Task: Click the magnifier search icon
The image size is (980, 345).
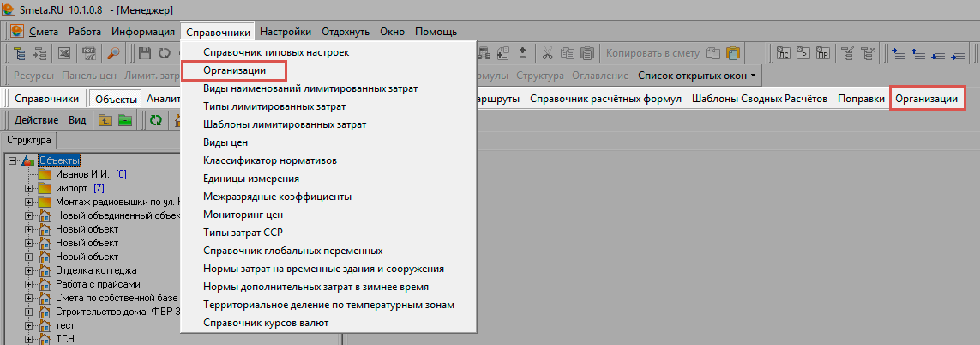Action: point(113,54)
